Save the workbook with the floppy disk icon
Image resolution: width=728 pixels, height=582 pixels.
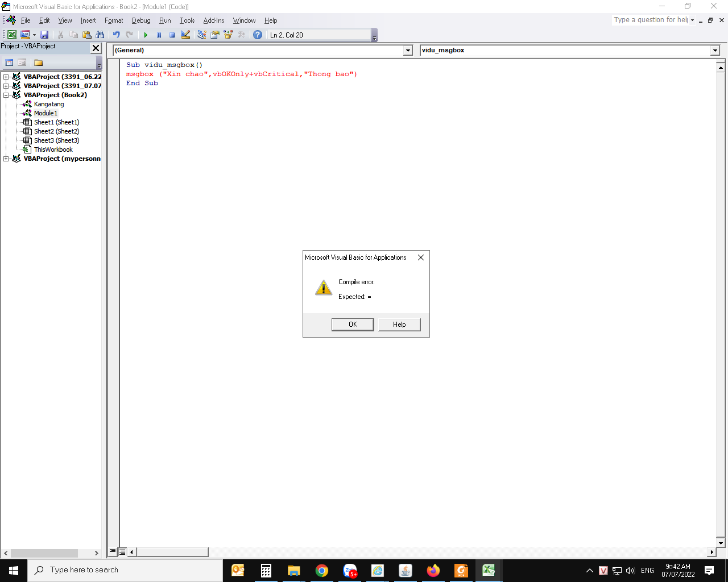44,35
